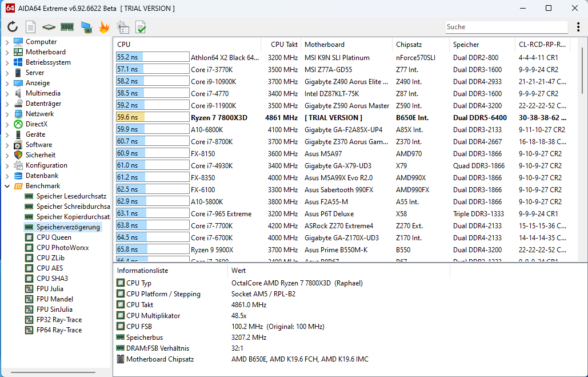Select the Computer tree icon
The width and height of the screenshot is (588, 377).
[x=18, y=42]
